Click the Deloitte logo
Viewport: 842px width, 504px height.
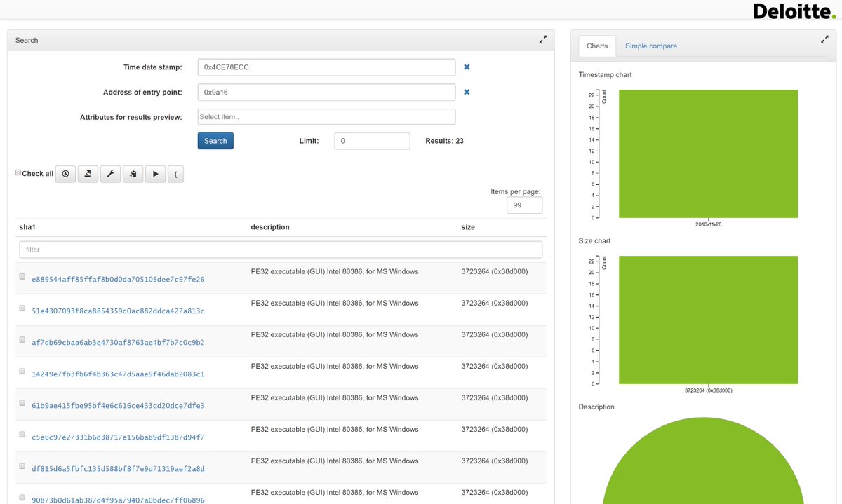795,11
